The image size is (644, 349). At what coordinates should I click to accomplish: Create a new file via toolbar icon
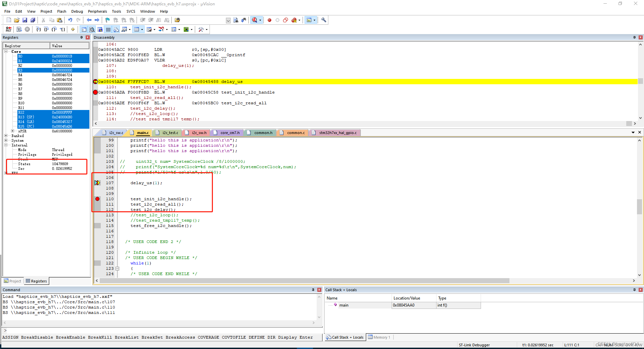(x=9, y=20)
